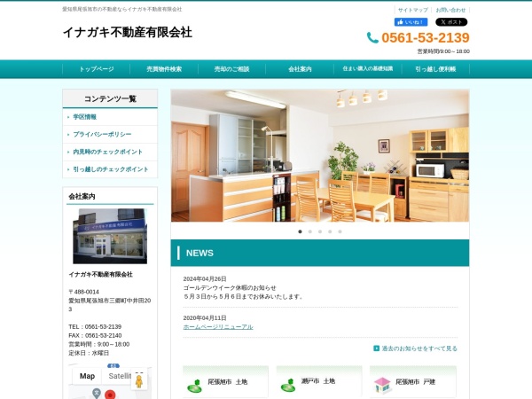Click the red map location pin

110,395
